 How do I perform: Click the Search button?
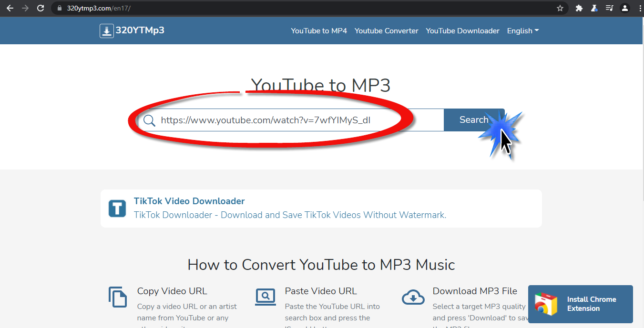474,120
